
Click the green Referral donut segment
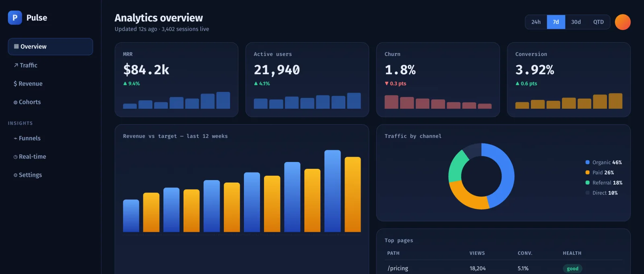(x=456, y=166)
